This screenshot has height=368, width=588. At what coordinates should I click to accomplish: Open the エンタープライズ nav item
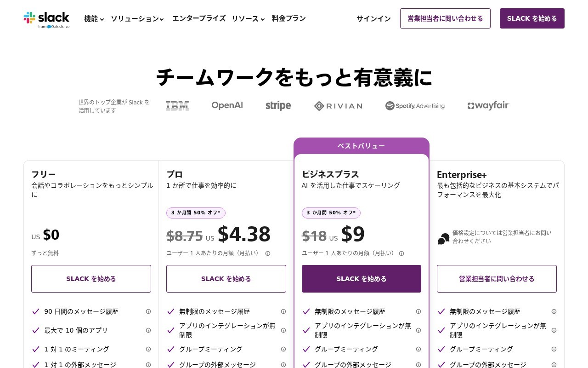point(199,18)
